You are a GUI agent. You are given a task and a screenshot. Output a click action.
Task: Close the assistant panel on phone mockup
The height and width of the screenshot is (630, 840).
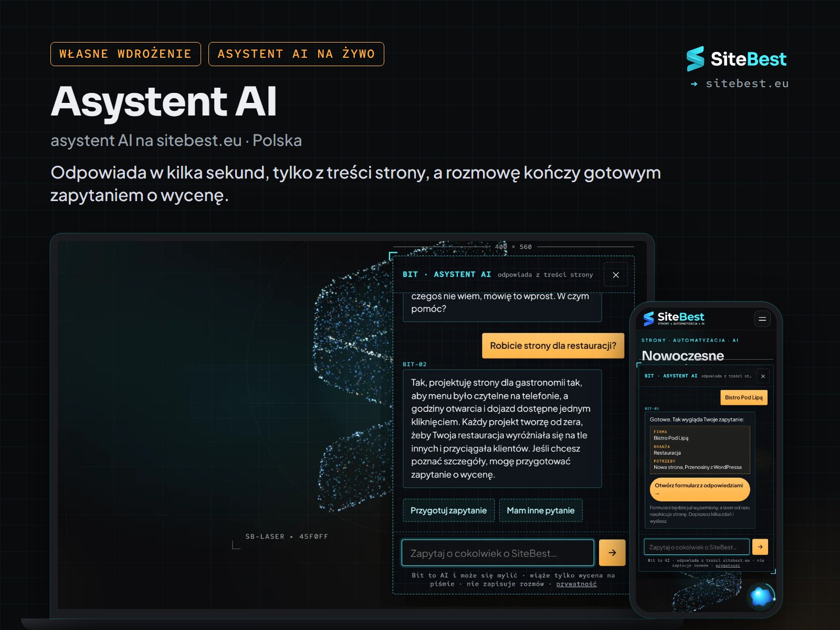763,376
